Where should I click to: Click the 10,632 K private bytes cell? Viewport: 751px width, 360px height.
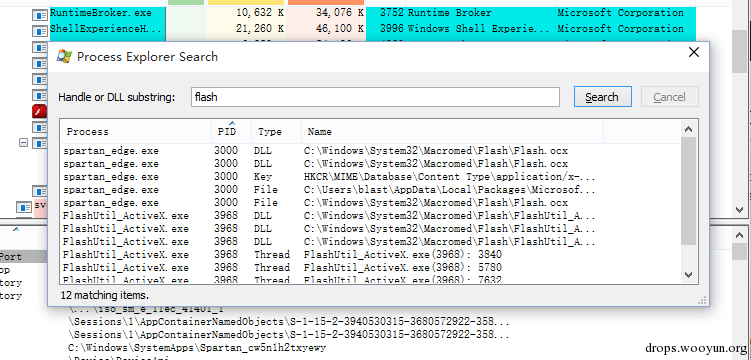coord(261,13)
